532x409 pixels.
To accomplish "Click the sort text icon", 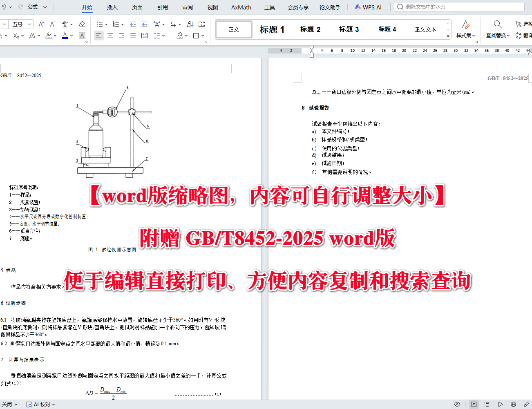I will click(190, 24).
